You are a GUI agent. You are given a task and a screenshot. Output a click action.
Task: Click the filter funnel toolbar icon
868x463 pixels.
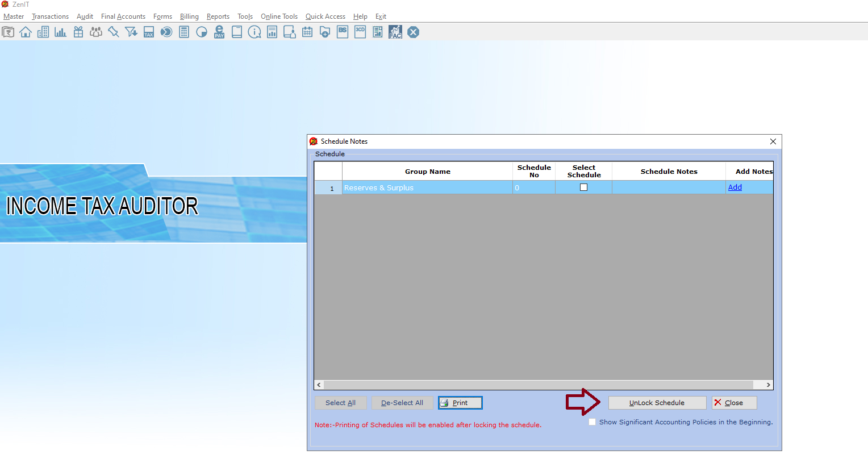[131, 32]
